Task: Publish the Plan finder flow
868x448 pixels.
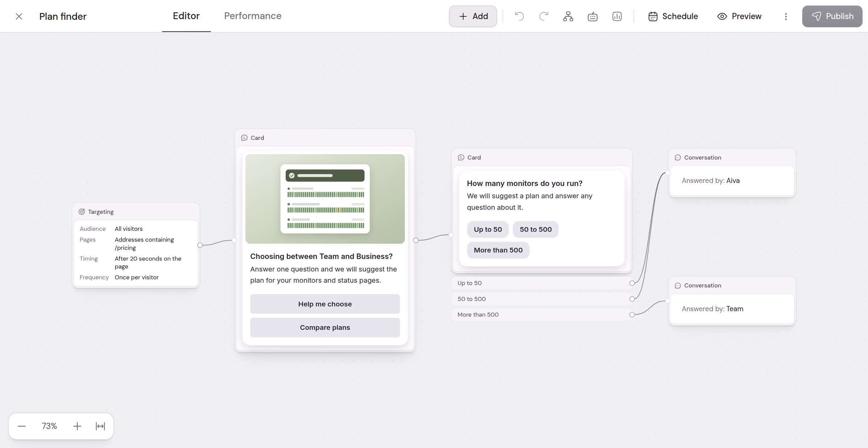Action: (832, 16)
